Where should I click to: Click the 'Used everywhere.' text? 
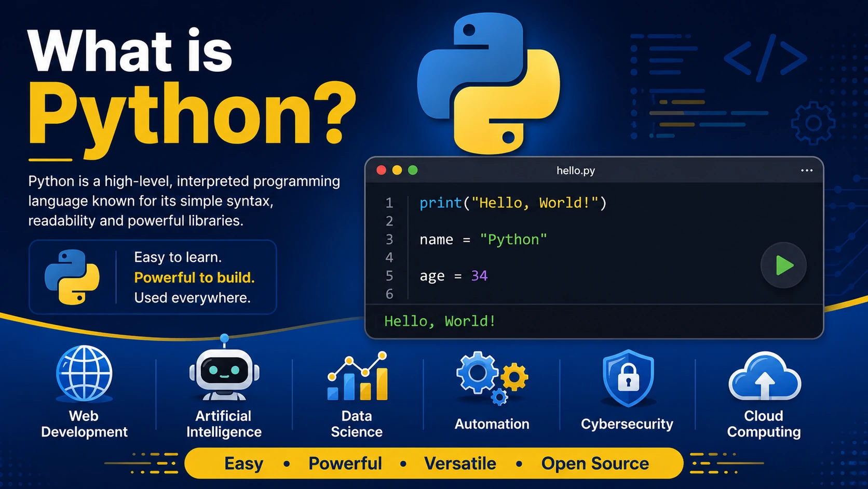pyautogui.click(x=192, y=298)
